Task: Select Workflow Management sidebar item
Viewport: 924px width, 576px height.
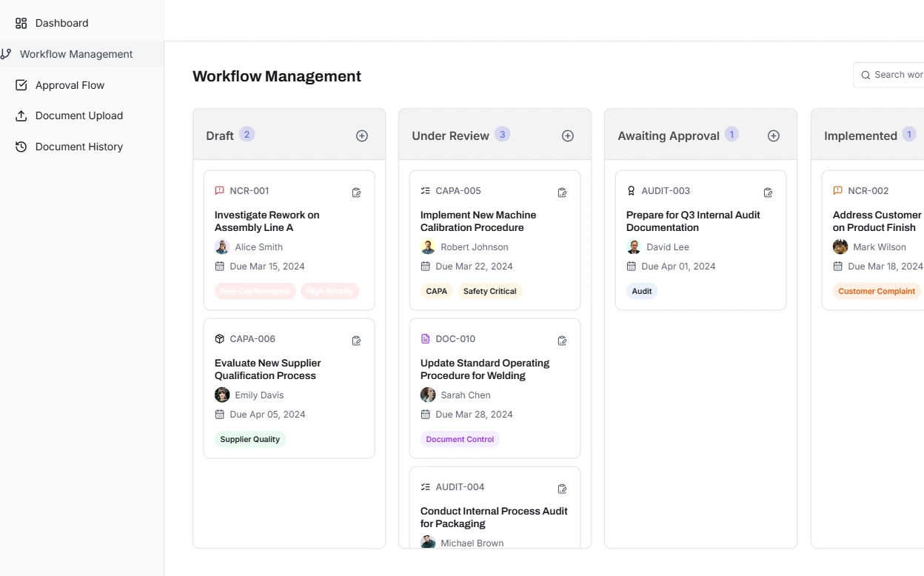Action: [x=76, y=54]
